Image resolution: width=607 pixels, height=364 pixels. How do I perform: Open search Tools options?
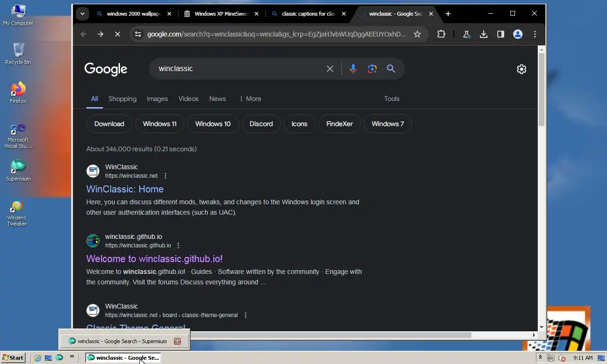pos(392,99)
